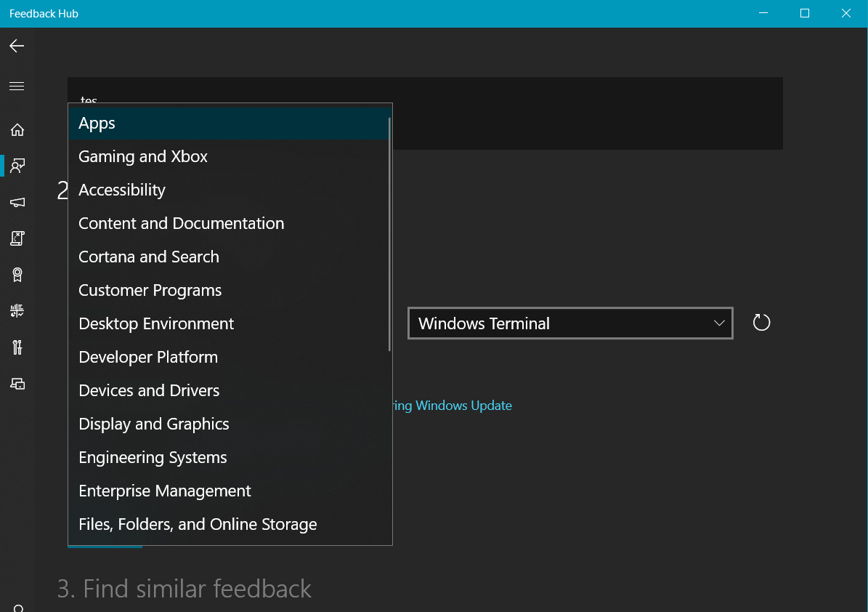Choose Accessibility category

pyautogui.click(x=229, y=190)
